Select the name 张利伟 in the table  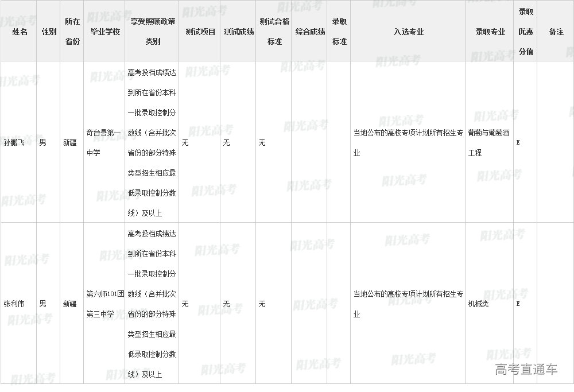tap(15, 304)
